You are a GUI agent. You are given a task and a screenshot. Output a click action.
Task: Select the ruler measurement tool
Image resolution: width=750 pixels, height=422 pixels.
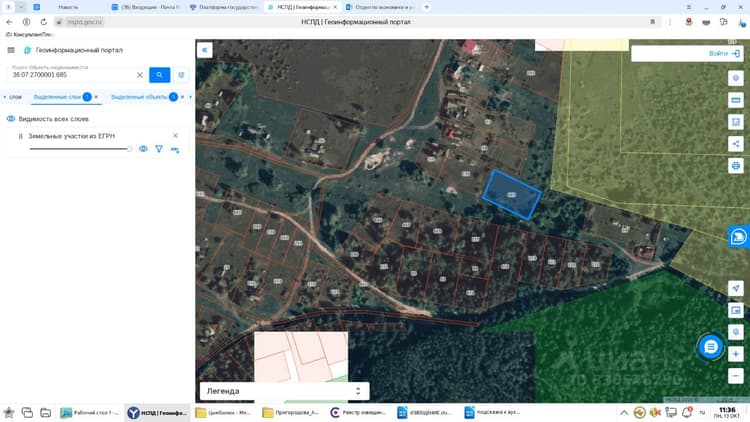click(736, 100)
